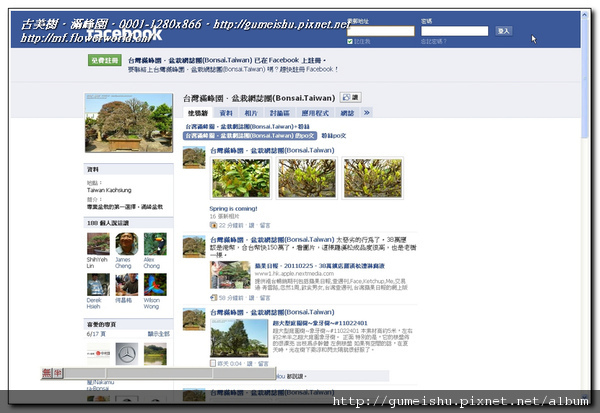The height and width of the screenshot is (413, 600).
Task: Open the Mercedes-Benz logo favorite page
Action: (x=127, y=354)
